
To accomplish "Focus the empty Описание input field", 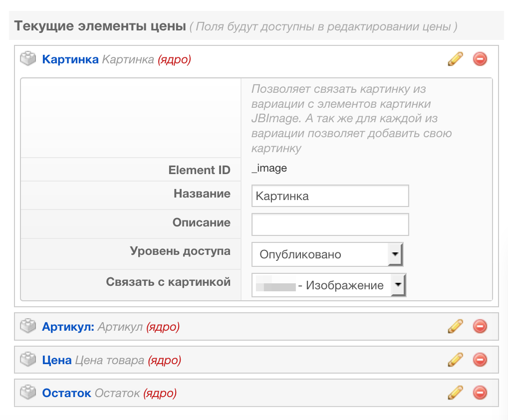I will (330, 224).
